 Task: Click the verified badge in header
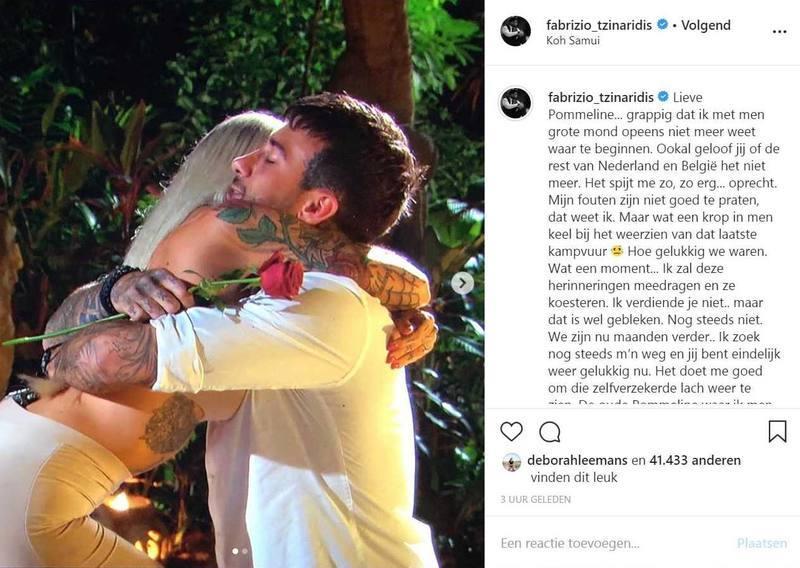(x=662, y=24)
